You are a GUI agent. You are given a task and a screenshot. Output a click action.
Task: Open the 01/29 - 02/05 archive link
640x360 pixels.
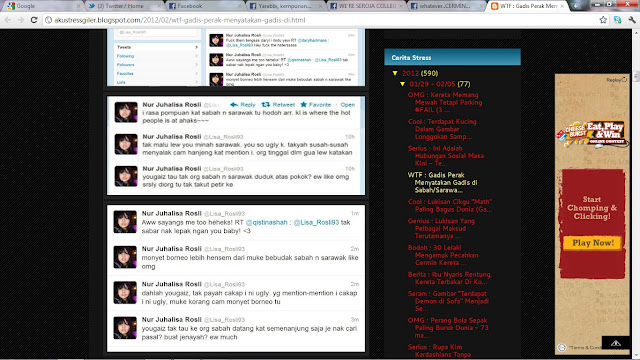coord(432,84)
